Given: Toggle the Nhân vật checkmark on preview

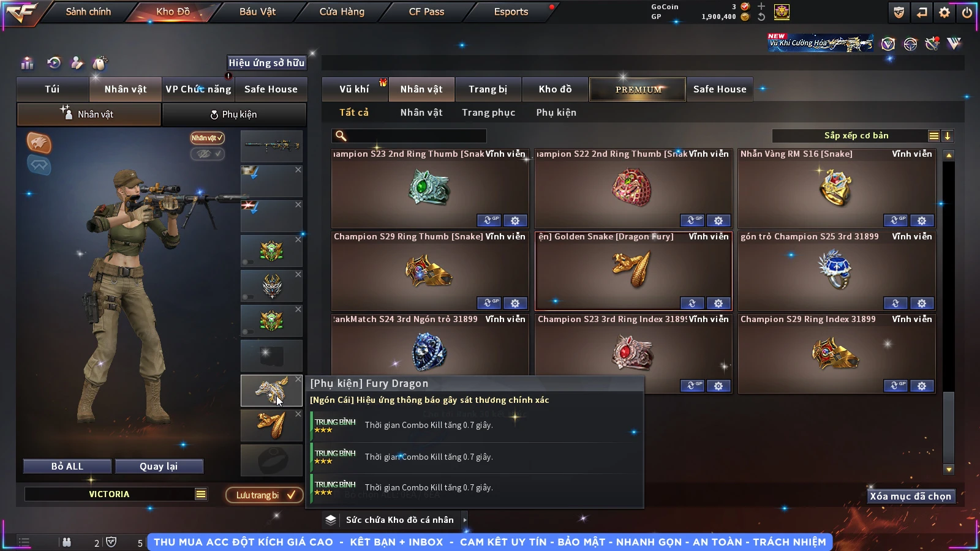Looking at the screenshot, I should pos(207,138).
